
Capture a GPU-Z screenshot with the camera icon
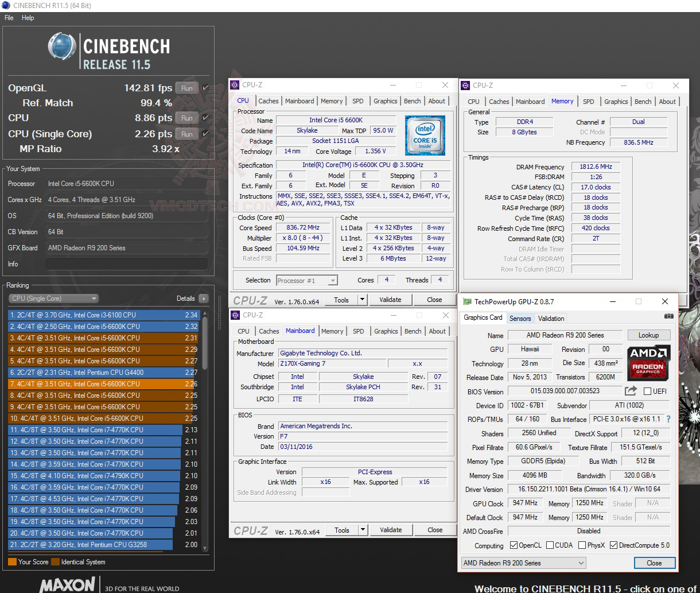[669, 316]
